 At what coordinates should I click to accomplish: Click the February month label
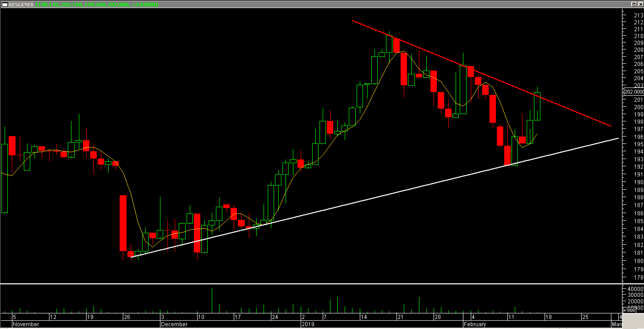point(474,324)
